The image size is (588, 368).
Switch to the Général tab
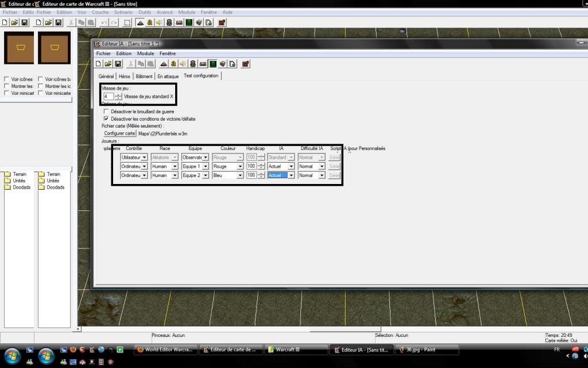pyautogui.click(x=106, y=76)
